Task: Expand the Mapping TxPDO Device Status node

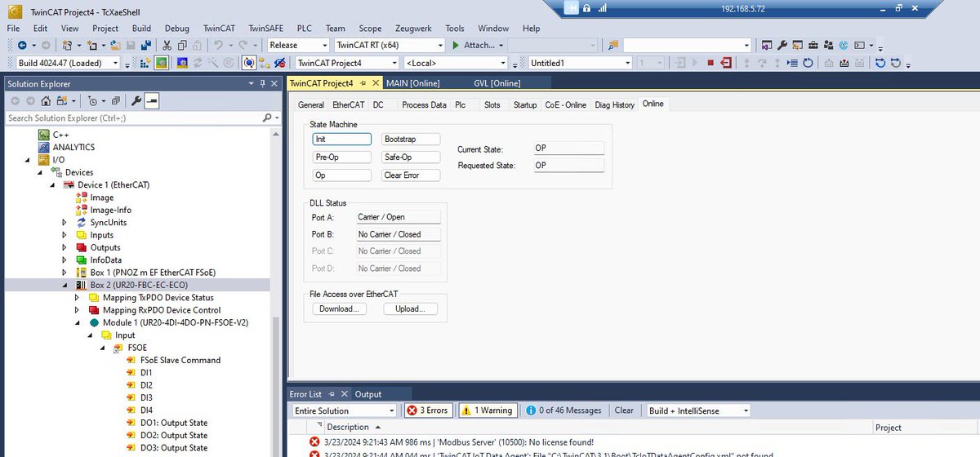Action: coord(77,298)
